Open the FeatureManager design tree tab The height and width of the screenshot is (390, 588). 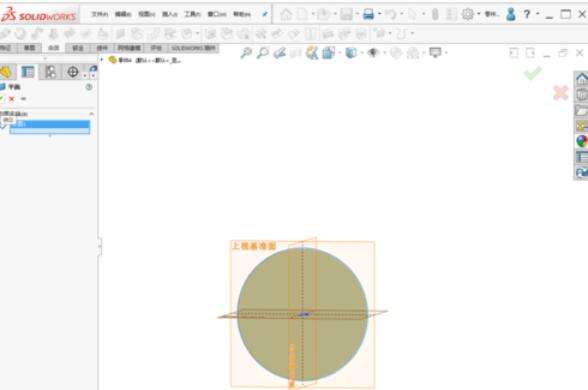(6, 72)
